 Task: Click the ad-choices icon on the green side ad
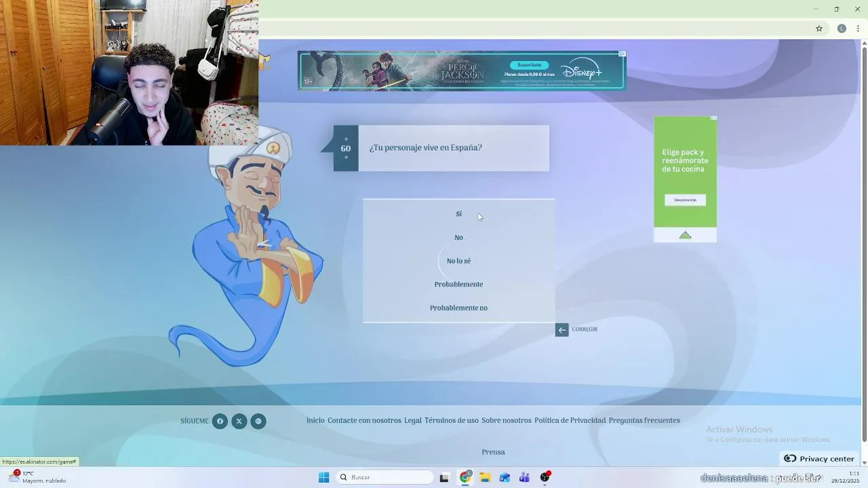pos(713,118)
